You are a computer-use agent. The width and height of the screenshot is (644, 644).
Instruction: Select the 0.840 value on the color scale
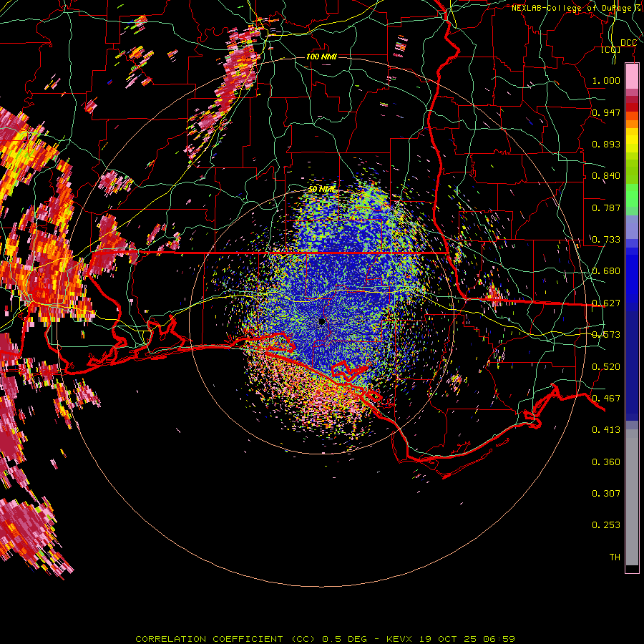pos(606,176)
